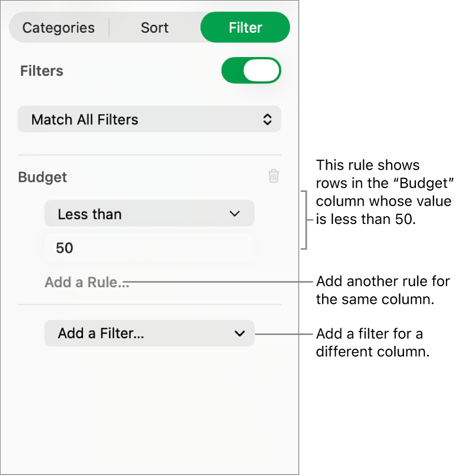Click the Budget filter heading
The width and height of the screenshot is (459, 476).
(42, 177)
